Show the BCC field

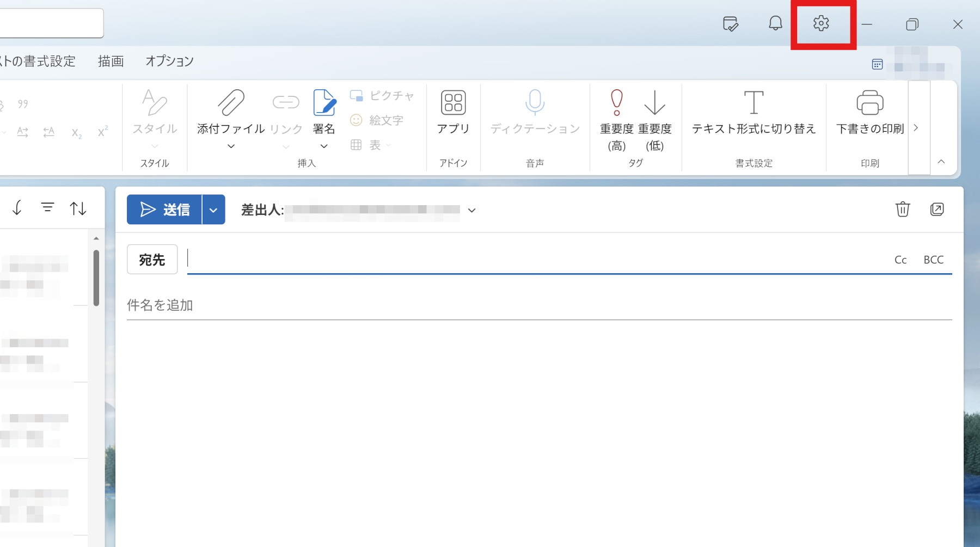coord(933,260)
